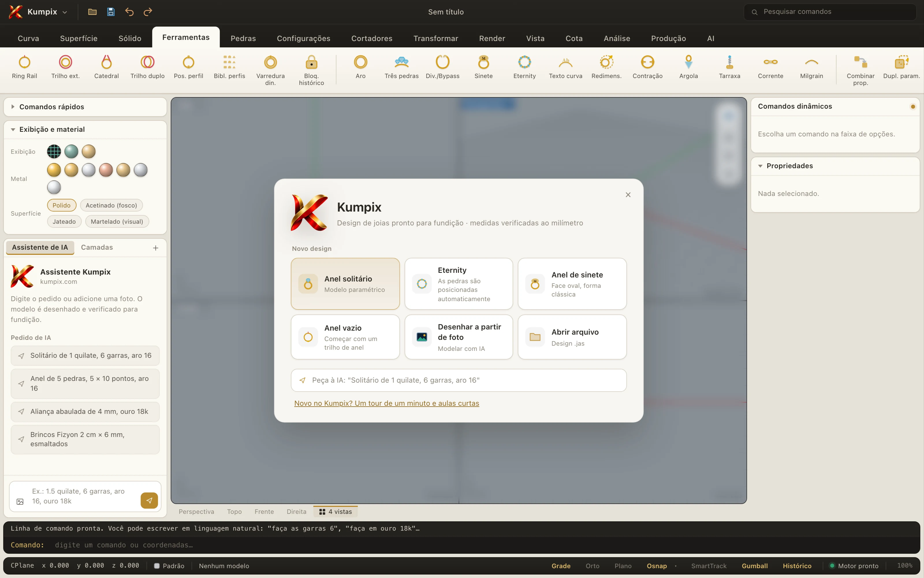924x578 pixels.
Task: Choose the Anel solitário design card
Action: tap(345, 284)
